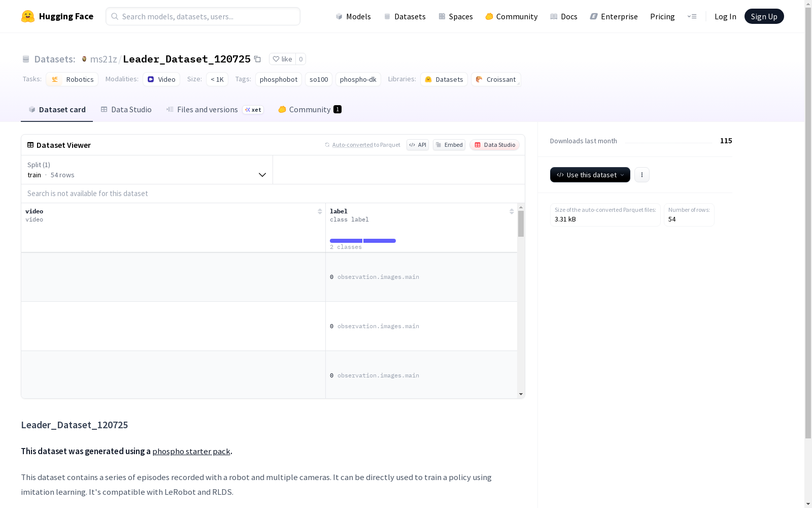Select the Datasets library tag

coord(444,79)
